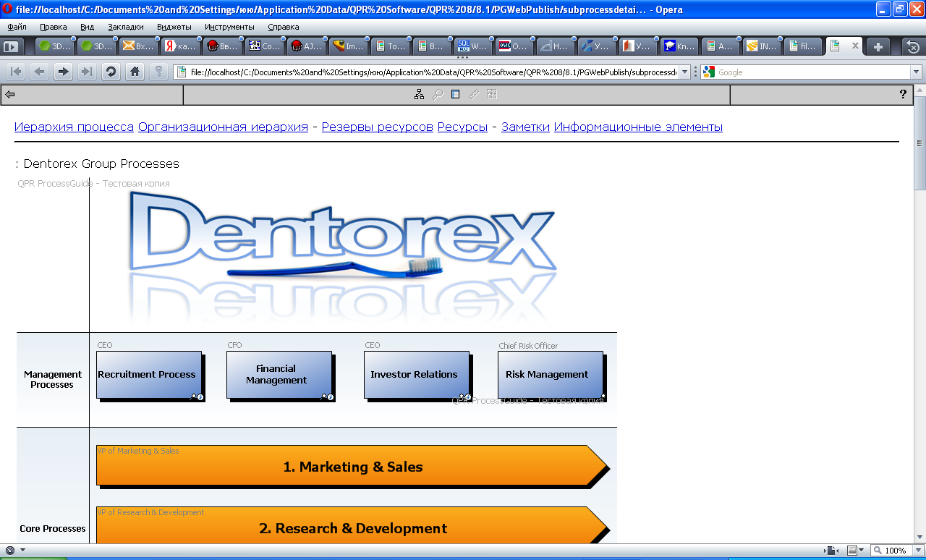Screen dimensions: 926x560
Task: Click the Chief Risk Officer label
Action: coord(528,346)
